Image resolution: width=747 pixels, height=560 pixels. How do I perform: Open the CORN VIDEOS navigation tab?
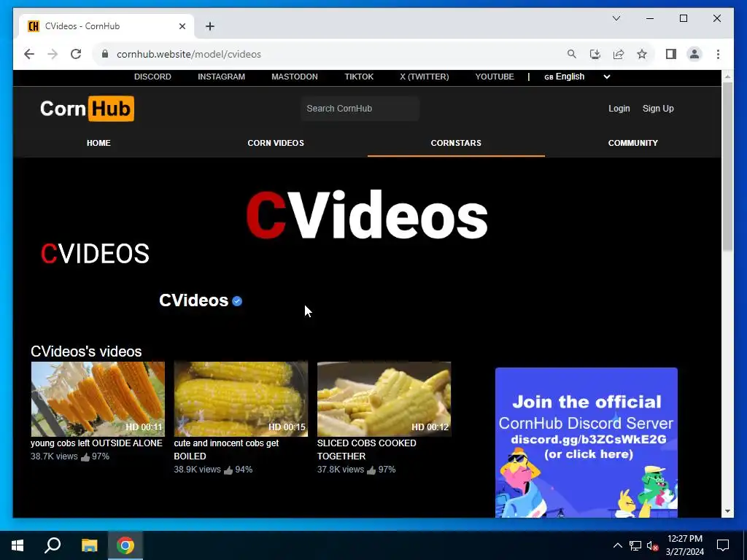coord(276,143)
